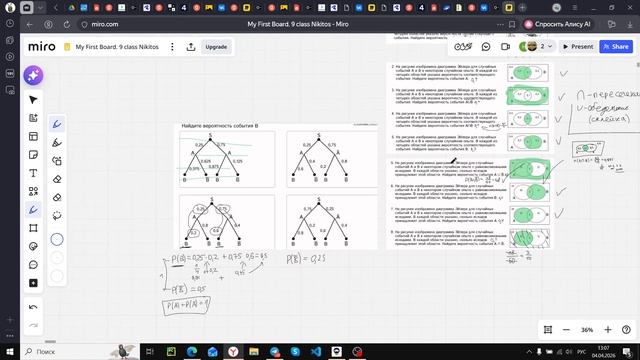
Task: Zoom out with minus button
Action: pos(566,330)
